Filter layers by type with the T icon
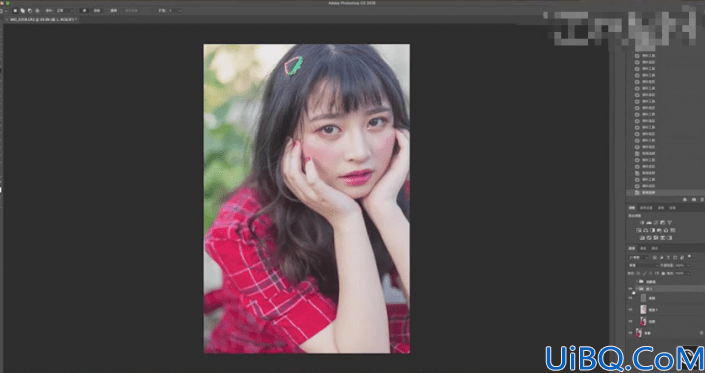 click(668, 257)
